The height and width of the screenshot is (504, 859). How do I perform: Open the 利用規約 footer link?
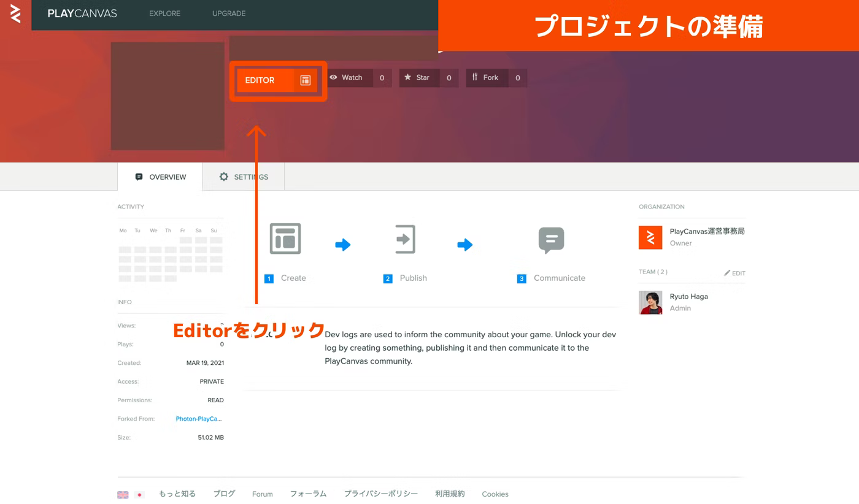pos(450,494)
